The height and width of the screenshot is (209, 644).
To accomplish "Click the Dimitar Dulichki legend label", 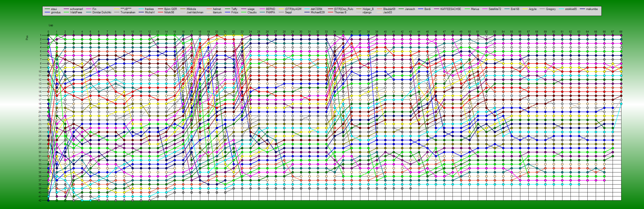I will point(102,13).
